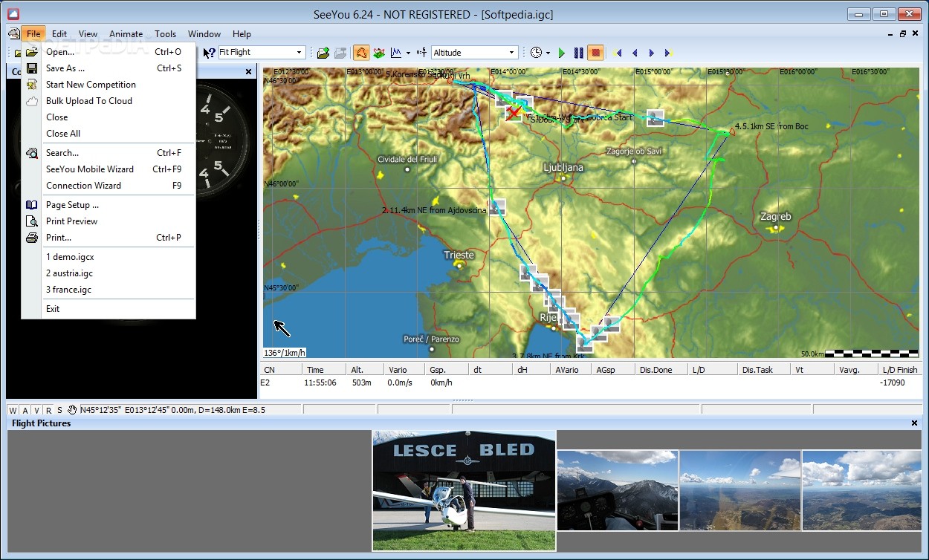
Task: Click the L/D Finish column header
Action: [900, 369]
